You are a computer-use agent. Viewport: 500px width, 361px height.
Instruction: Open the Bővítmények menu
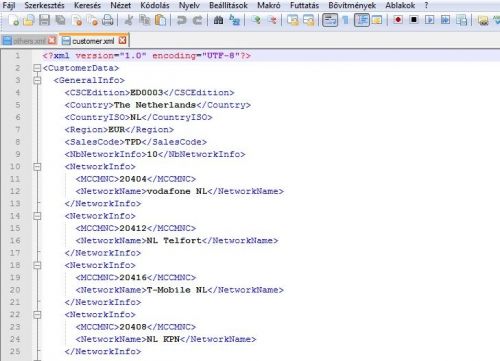pyautogui.click(x=352, y=5)
